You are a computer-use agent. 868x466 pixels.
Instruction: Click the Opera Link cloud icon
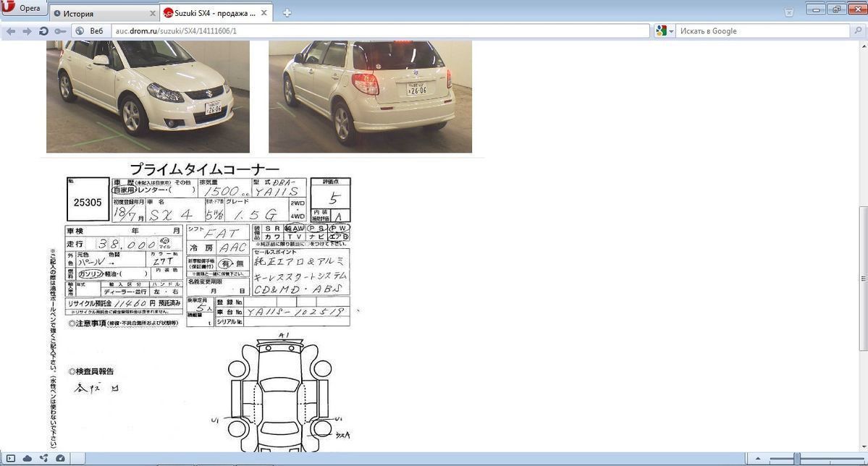pyautogui.click(x=27, y=459)
